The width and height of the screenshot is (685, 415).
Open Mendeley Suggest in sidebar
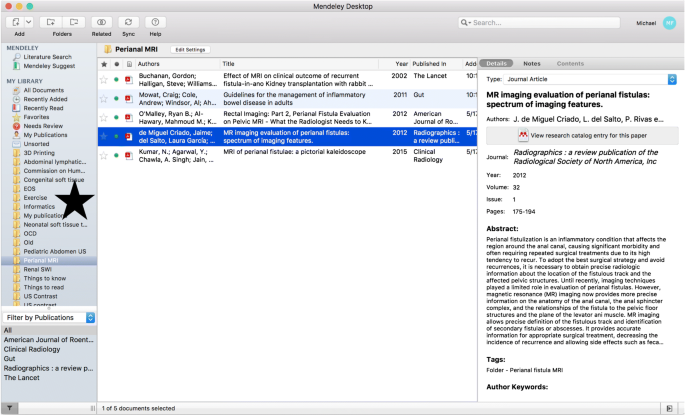[x=49, y=66]
